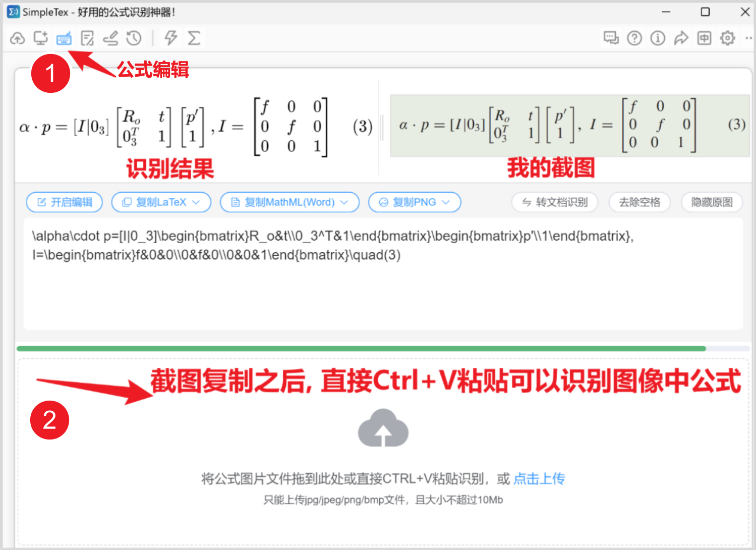
Task: Minimize the SimpleTex window
Action: pyautogui.click(x=666, y=12)
